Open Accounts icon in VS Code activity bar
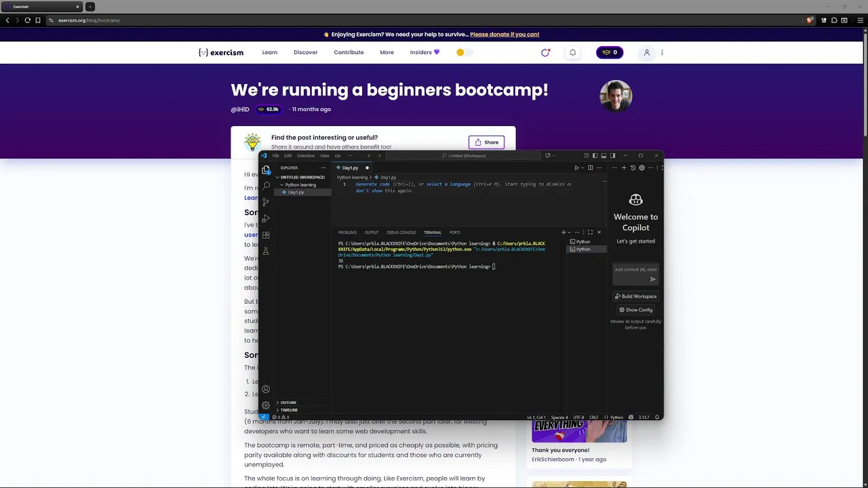 (x=266, y=389)
